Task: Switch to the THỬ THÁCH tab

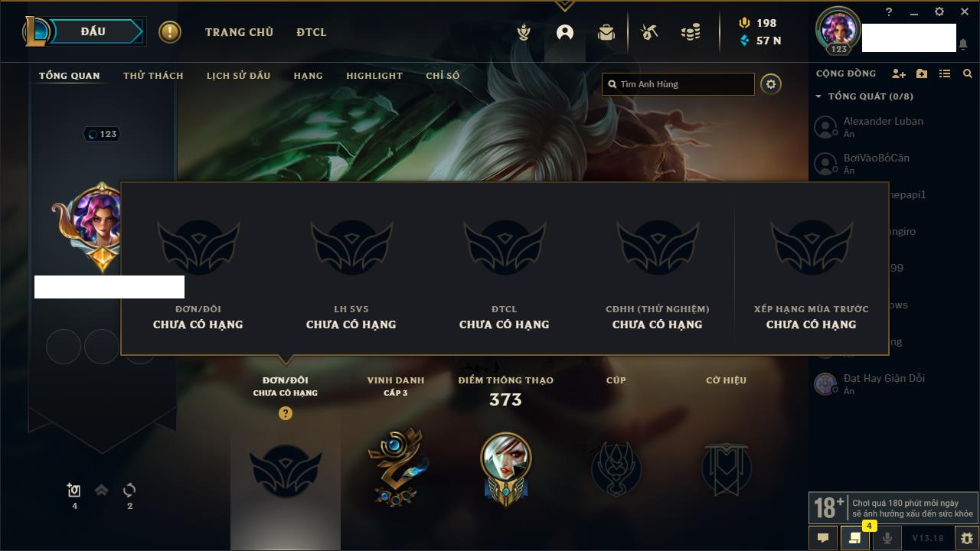Action: (x=153, y=76)
